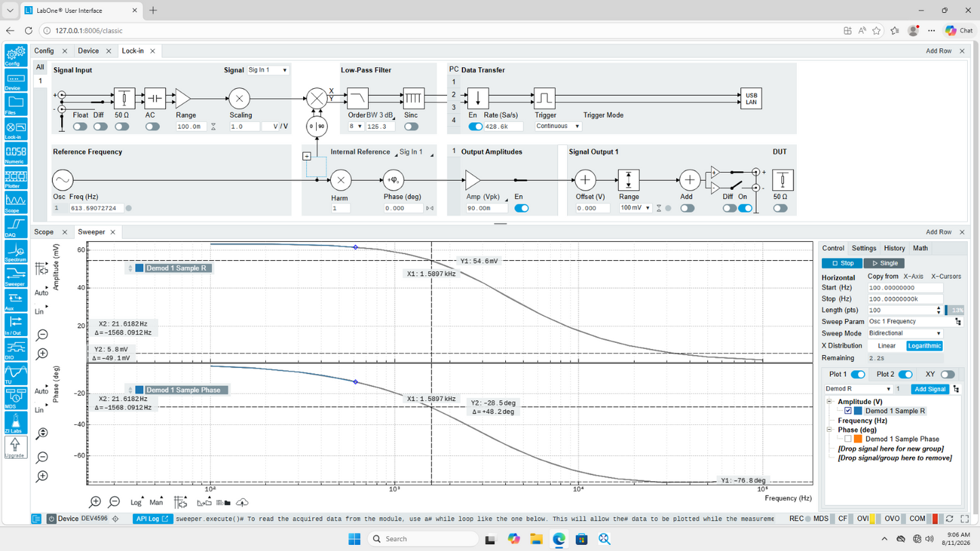Toggle the Float switch in Signal Input
The width and height of the screenshot is (980, 551).
[80, 127]
